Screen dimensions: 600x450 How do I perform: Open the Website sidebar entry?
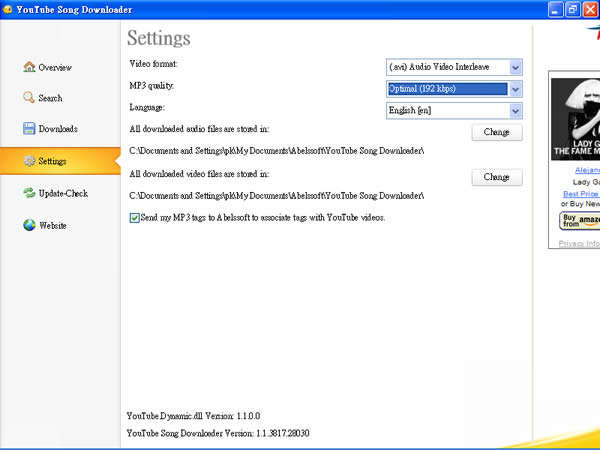[53, 225]
